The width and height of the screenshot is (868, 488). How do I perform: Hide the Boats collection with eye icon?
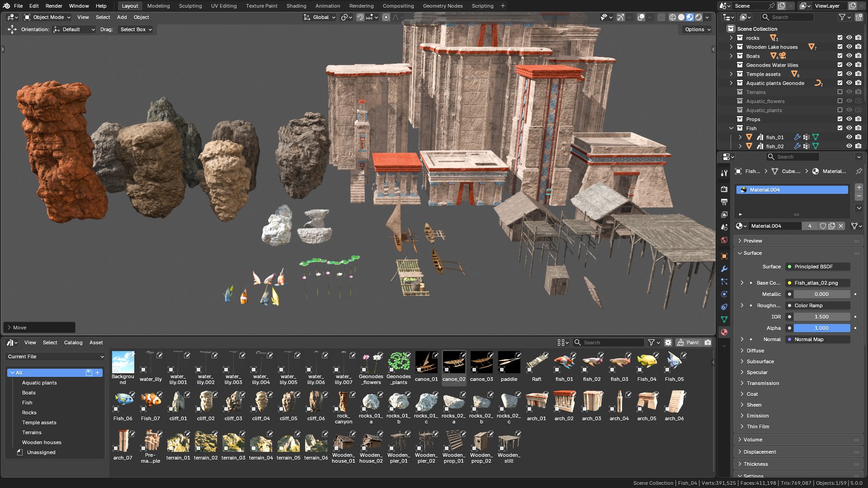point(849,56)
